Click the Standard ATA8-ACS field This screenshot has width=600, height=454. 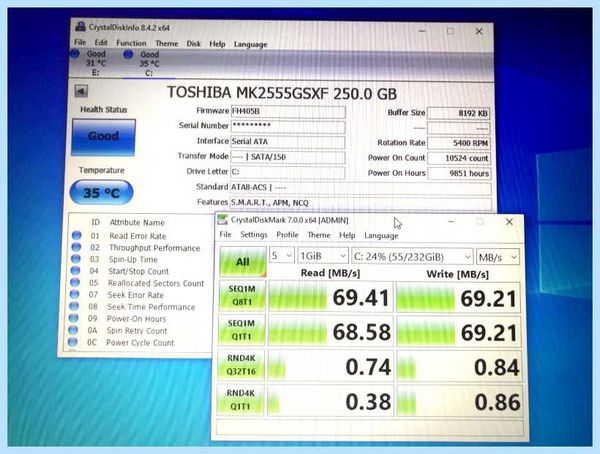pos(361,188)
